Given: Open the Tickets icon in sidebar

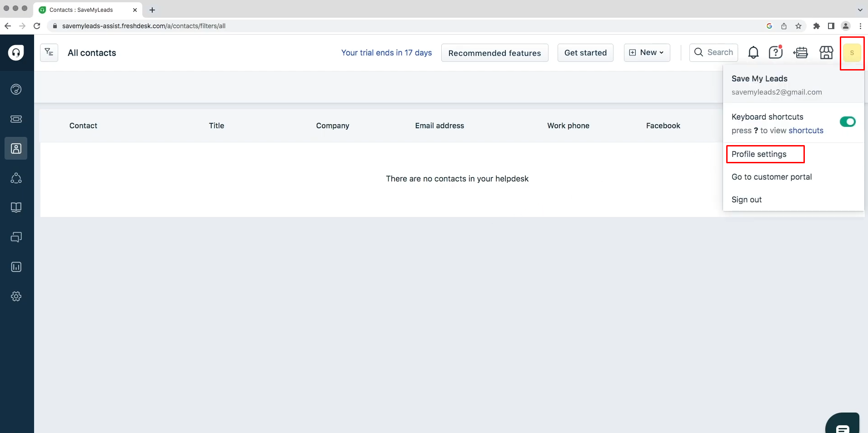Looking at the screenshot, I should [16, 119].
